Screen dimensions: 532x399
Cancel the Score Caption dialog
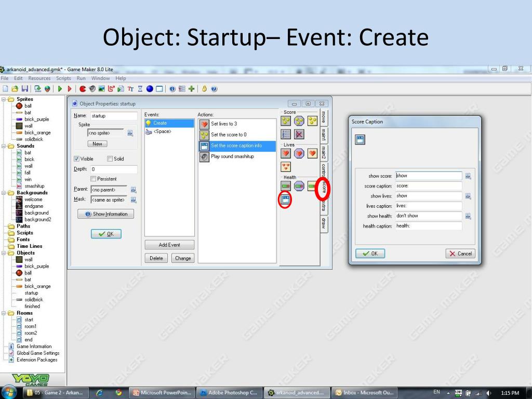pyautogui.click(x=460, y=254)
